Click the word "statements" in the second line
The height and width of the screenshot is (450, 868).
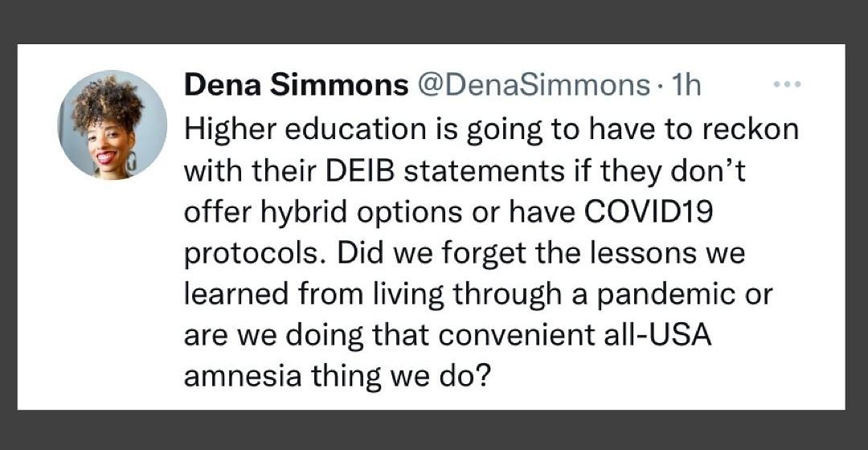481,172
